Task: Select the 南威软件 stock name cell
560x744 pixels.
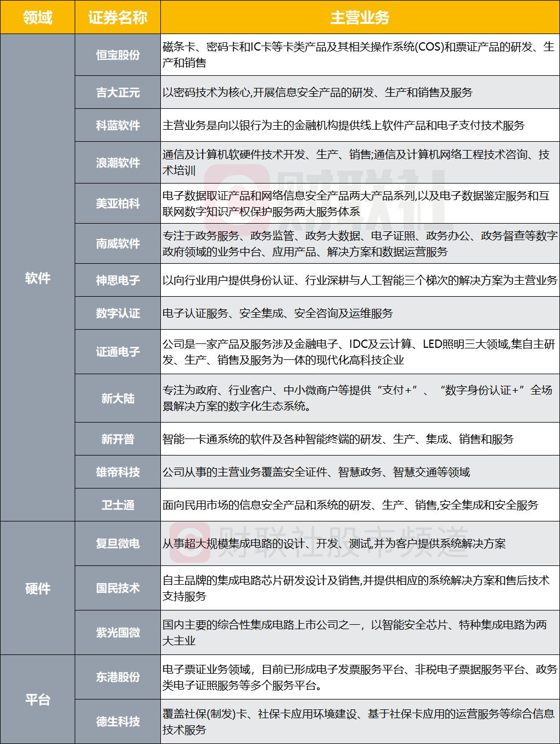Action: point(117,243)
